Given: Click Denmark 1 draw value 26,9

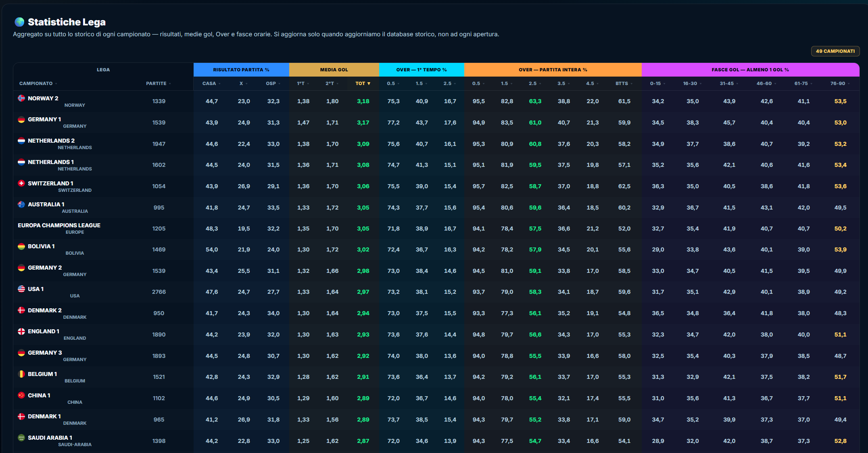Looking at the screenshot, I should (244, 420).
